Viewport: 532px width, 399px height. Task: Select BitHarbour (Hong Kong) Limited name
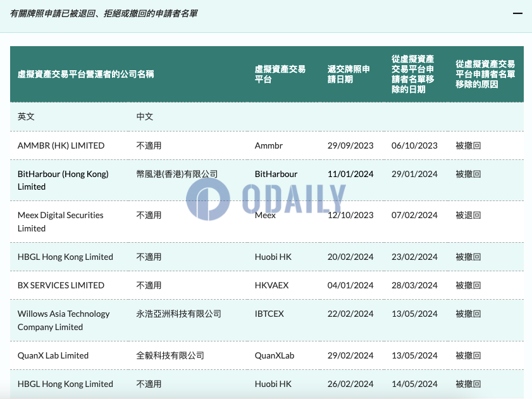pos(63,180)
